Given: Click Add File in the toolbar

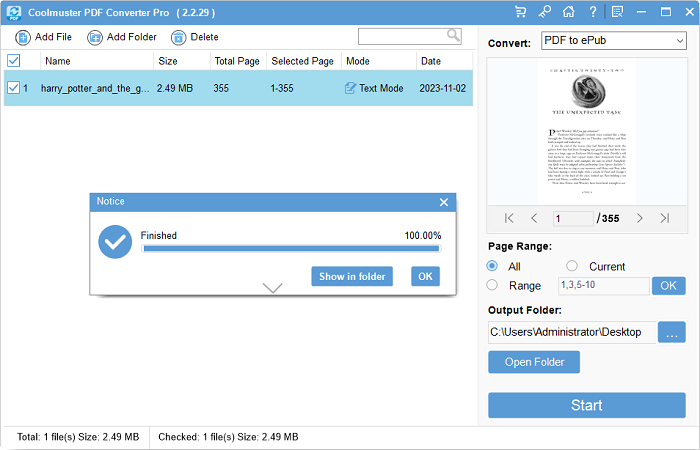Looking at the screenshot, I should (44, 37).
